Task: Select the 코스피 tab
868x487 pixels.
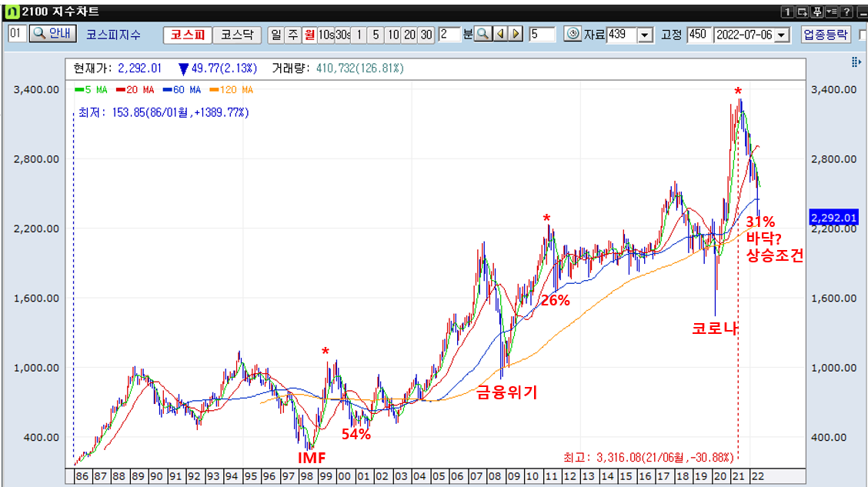Action: pyautogui.click(x=188, y=35)
